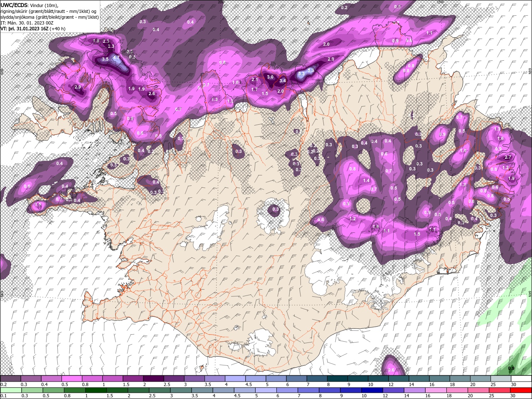Pick the red swatch after 30, bottom legend
This screenshot has width=532, height=399.
521,390
